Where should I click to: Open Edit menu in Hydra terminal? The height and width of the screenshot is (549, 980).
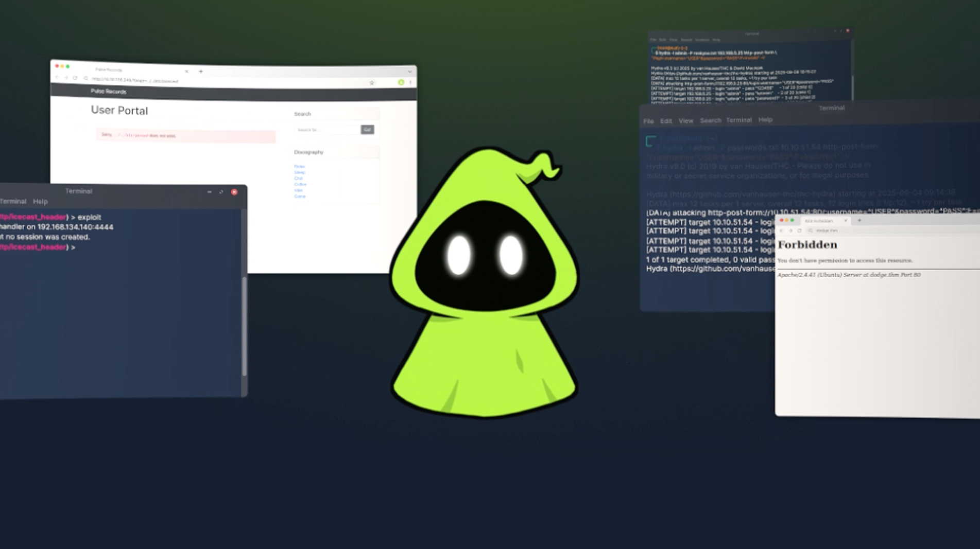point(666,121)
